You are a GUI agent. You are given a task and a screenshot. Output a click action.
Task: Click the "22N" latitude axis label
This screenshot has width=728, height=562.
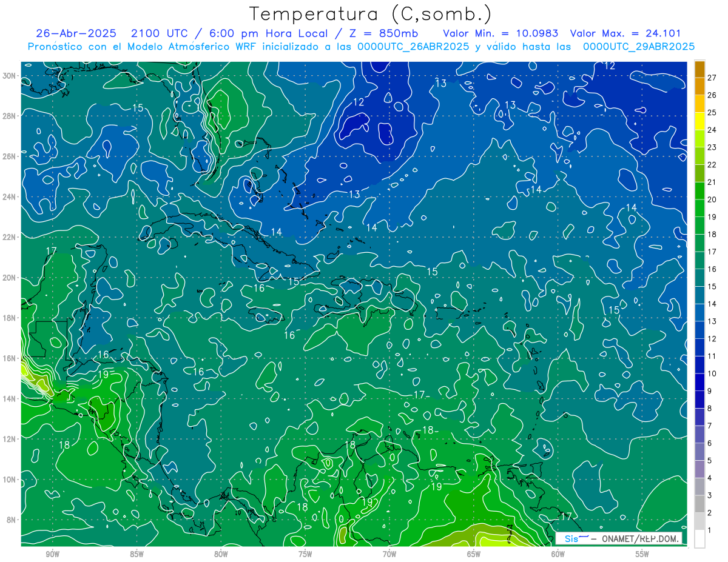pos(10,237)
